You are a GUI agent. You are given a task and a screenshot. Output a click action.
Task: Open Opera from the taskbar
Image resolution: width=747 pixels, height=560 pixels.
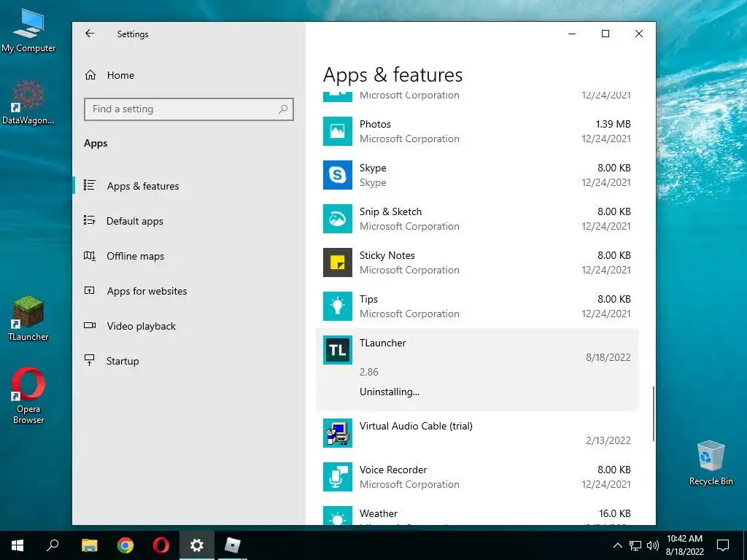(x=161, y=545)
